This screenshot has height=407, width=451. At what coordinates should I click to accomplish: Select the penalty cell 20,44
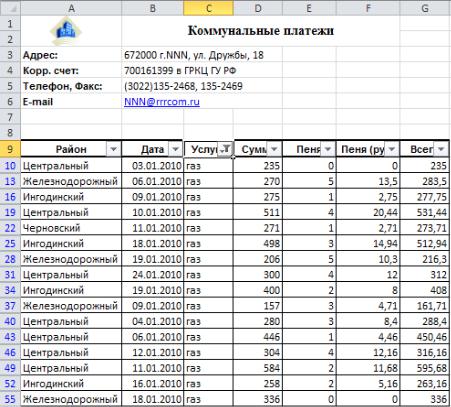coord(368,212)
